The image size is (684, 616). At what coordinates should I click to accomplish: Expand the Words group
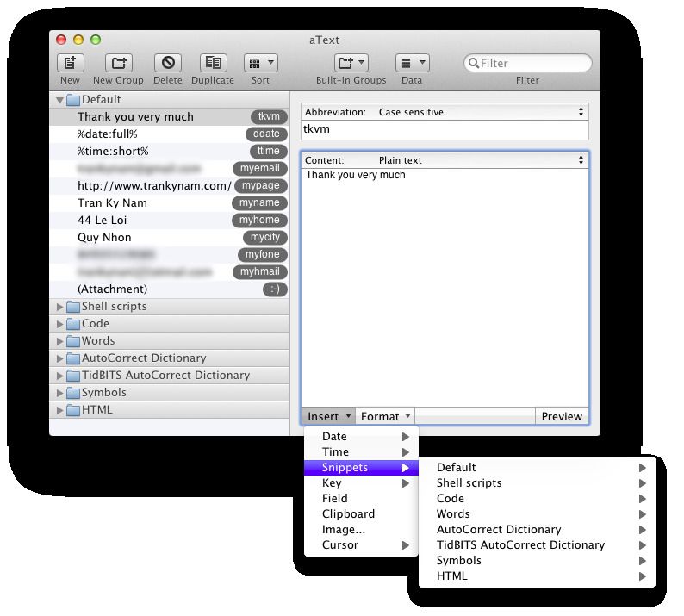coord(60,341)
